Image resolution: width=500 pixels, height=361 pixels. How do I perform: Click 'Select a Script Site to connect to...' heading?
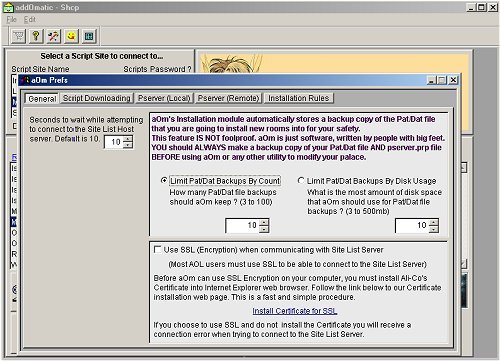102,56
